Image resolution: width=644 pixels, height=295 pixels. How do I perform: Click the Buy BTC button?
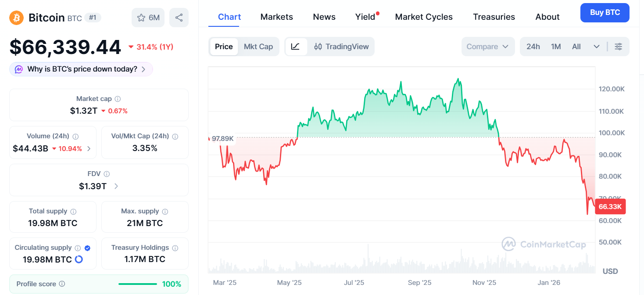(605, 13)
